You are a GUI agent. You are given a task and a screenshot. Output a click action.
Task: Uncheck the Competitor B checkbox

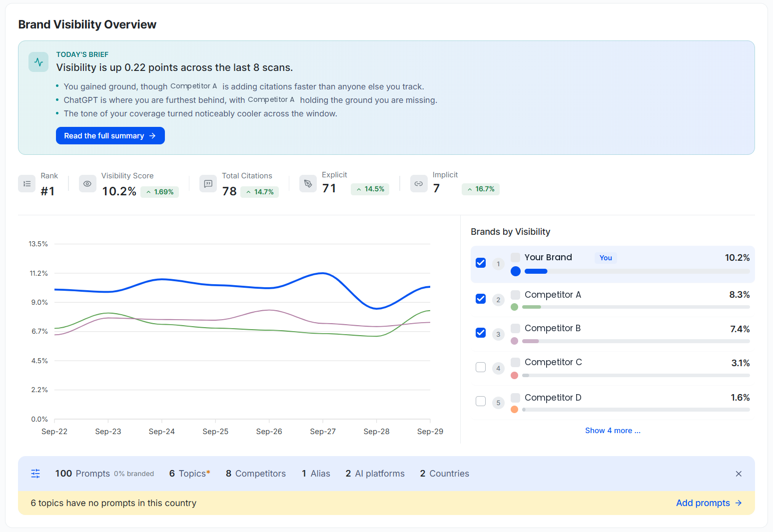[481, 333]
